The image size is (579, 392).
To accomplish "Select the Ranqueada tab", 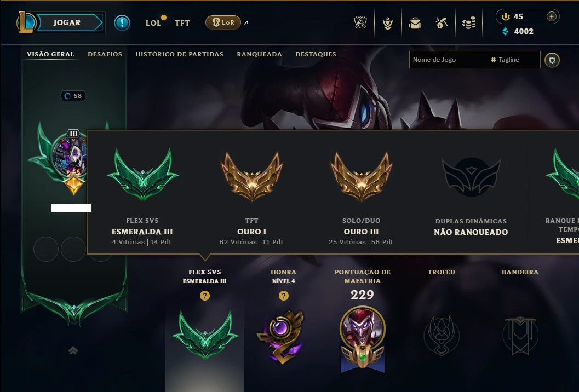I will pyautogui.click(x=260, y=54).
